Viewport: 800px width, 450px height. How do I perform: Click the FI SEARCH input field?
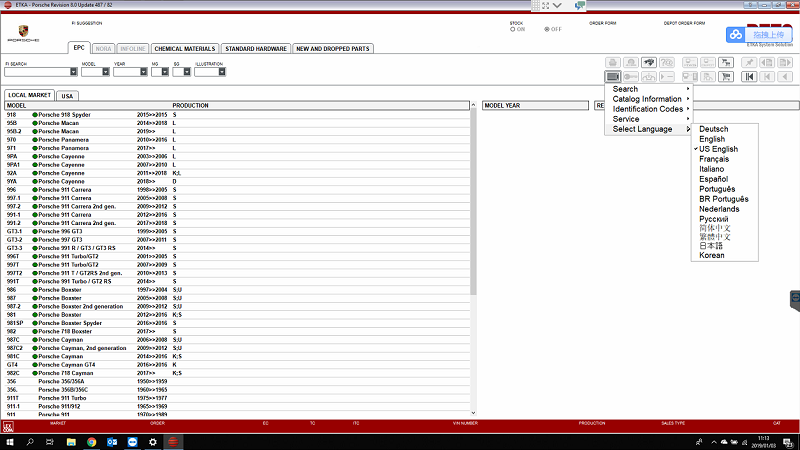[x=37, y=72]
